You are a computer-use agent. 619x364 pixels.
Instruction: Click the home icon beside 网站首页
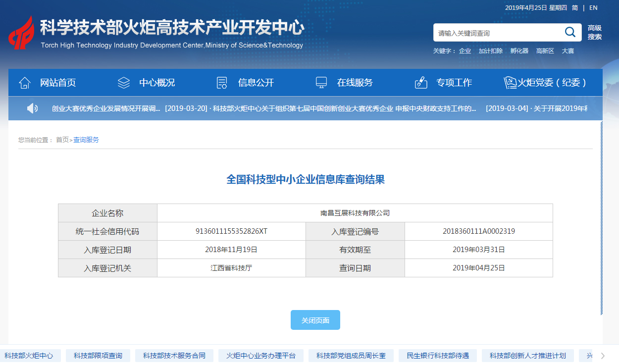25,83
